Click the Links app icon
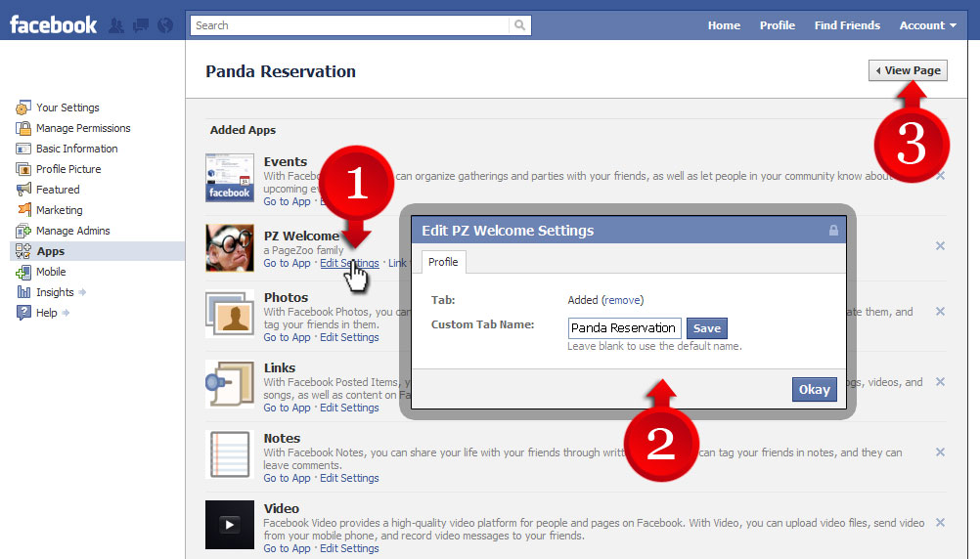Image resolution: width=980 pixels, height=559 pixels. pos(230,384)
